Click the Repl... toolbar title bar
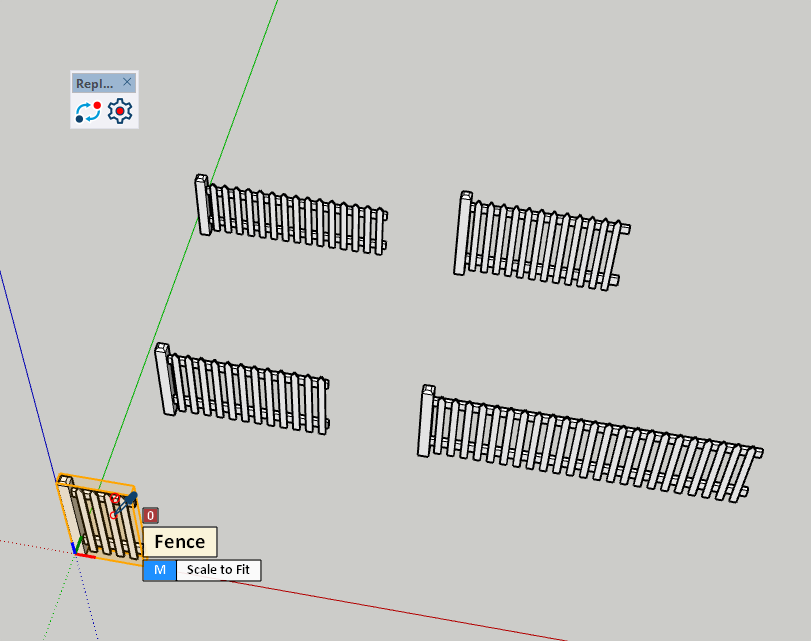This screenshot has height=641, width=811. (95, 84)
